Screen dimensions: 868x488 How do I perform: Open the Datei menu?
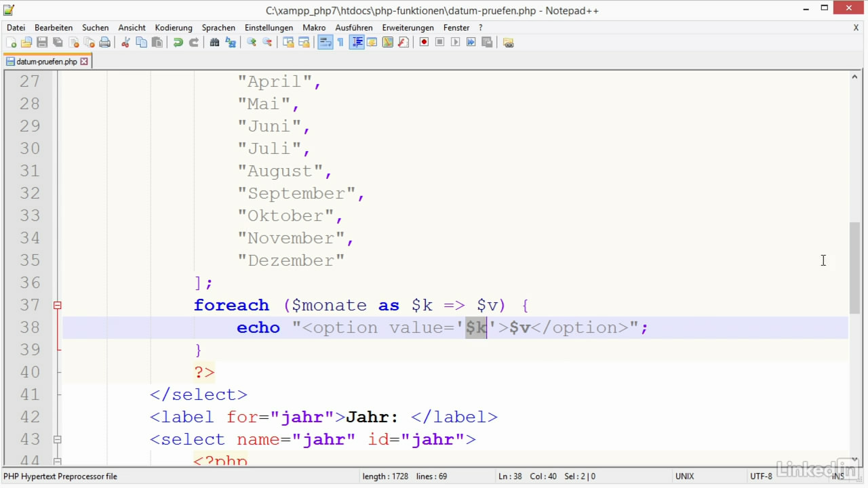16,28
